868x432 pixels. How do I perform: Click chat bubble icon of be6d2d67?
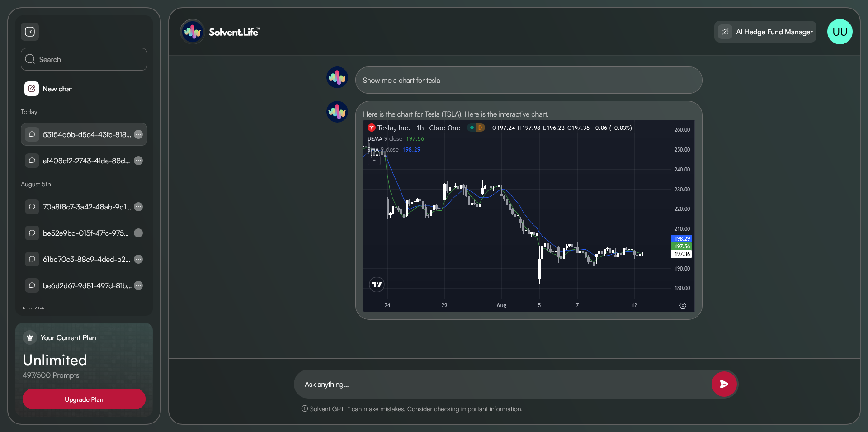[x=32, y=285]
